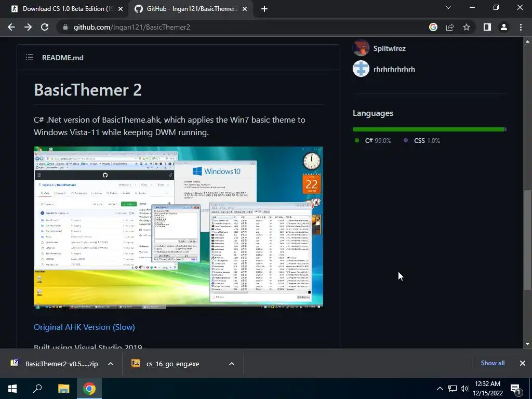
Task: Open the Chrome profile icon
Action: pyautogui.click(x=504, y=27)
